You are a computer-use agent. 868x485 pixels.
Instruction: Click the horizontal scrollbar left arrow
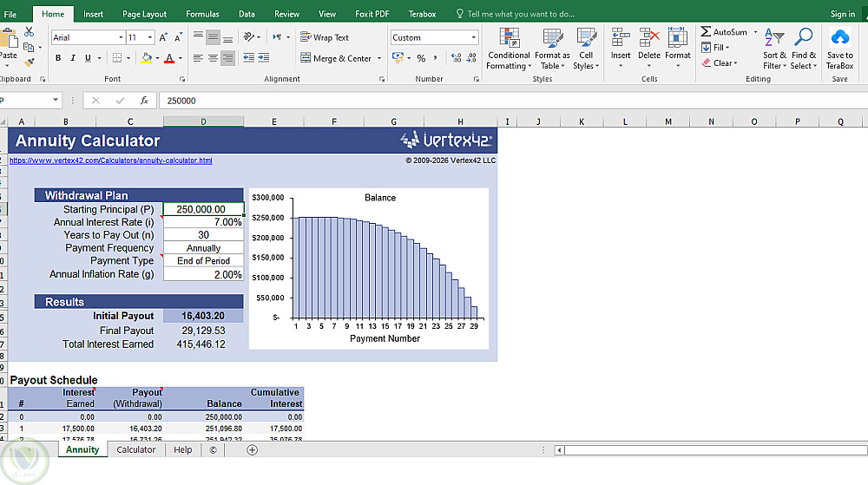(x=560, y=450)
